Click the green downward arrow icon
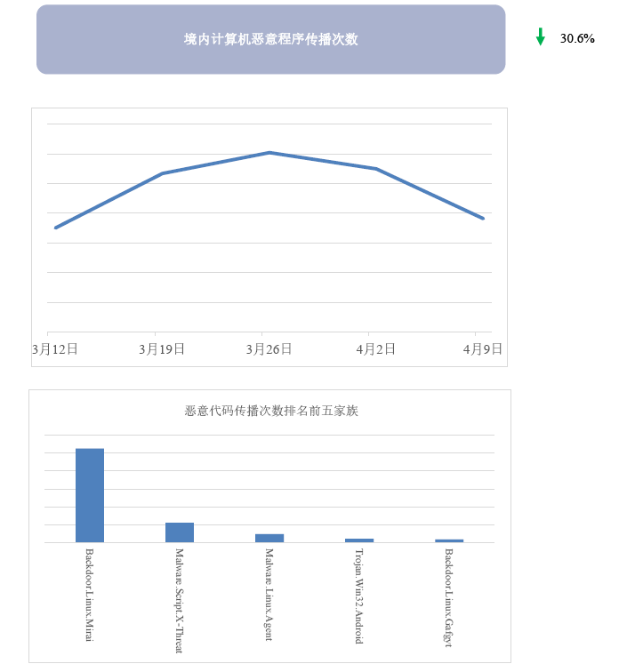This screenshot has height=672, width=627. pos(541,36)
